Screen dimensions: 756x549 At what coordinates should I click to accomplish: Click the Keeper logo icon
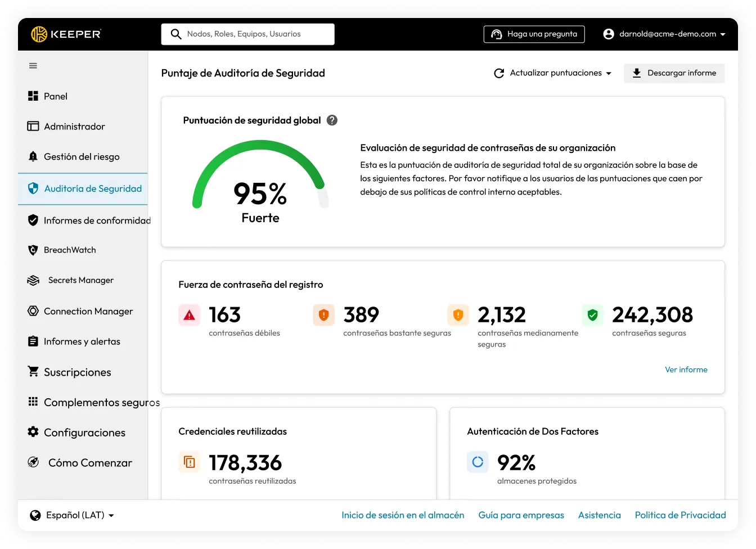(x=39, y=34)
